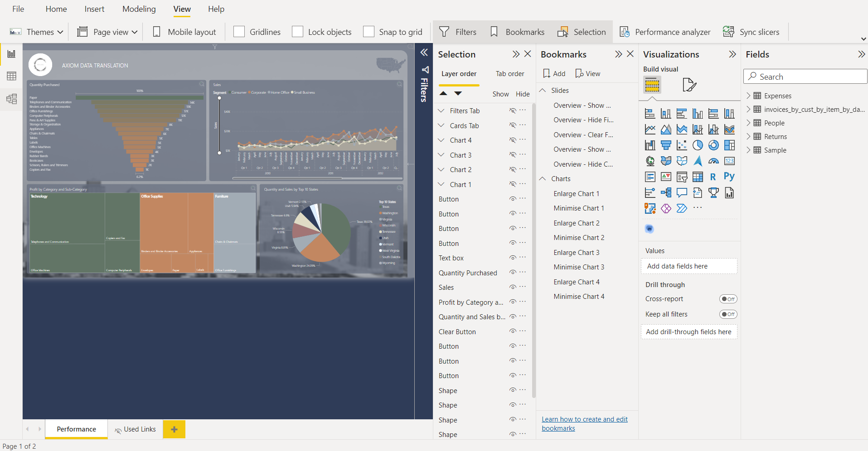The image size is (868, 451).
Task: Toggle Keep all filters switch
Action: click(728, 314)
